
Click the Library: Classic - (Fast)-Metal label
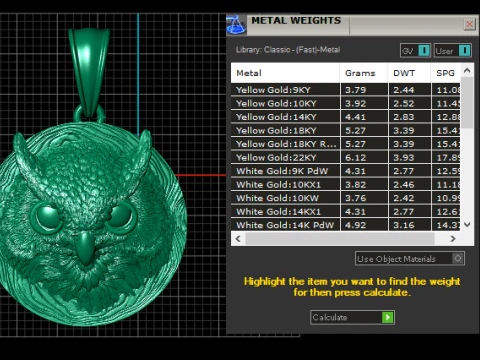click(288, 50)
